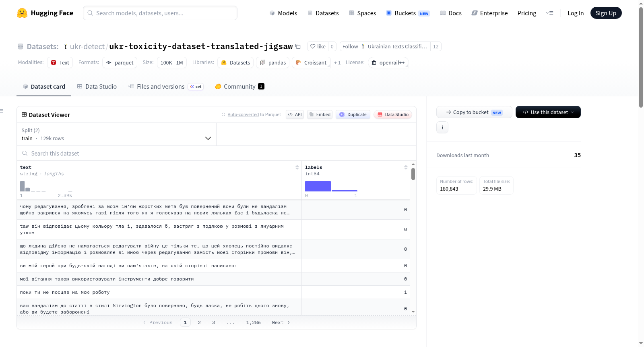Image resolution: width=644 pixels, height=347 pixels.
Task: Click the Datasets breadcrumb link
Action: click(42, 46)
